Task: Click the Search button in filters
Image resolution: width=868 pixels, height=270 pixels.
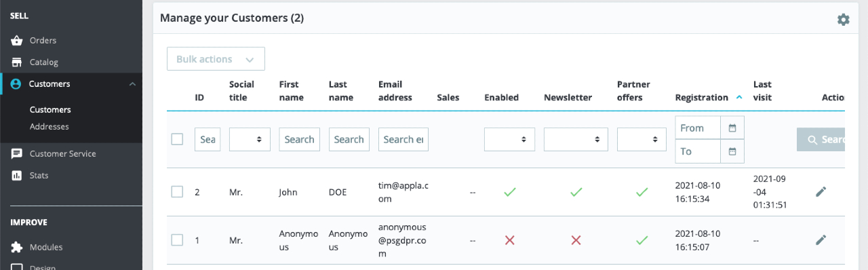Action: pyautogui.click(x=821, y=139)
